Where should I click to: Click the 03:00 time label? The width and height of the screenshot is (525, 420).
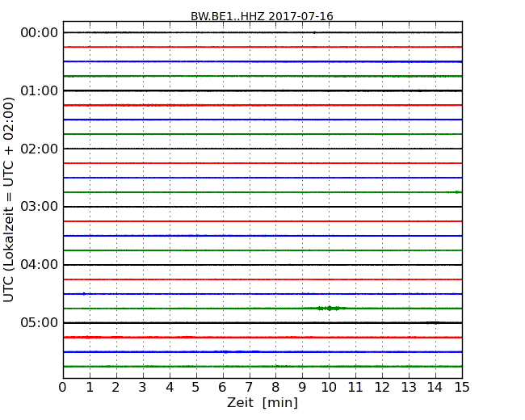point(40,207)
